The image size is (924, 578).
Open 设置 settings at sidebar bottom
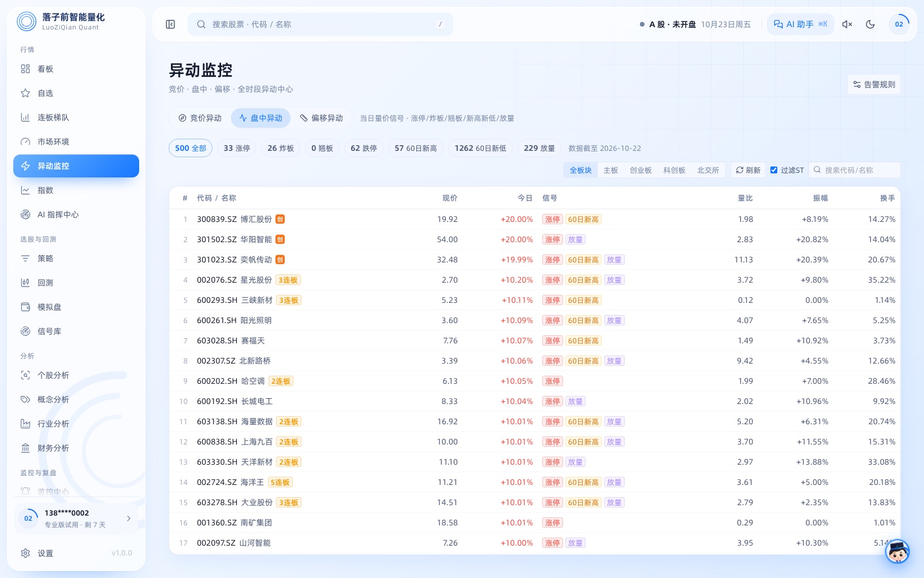[76, 553]
